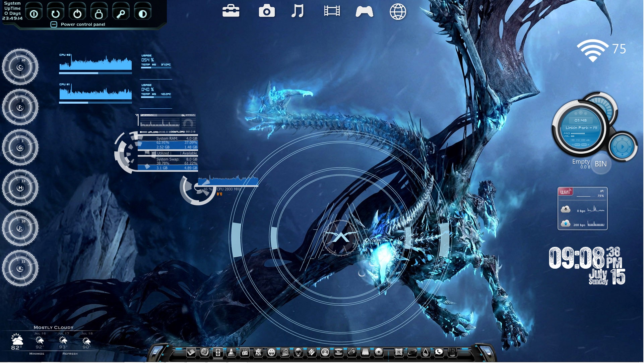
Task: Adjust the VOL bar on music player
Action: [x=585, y=136]
